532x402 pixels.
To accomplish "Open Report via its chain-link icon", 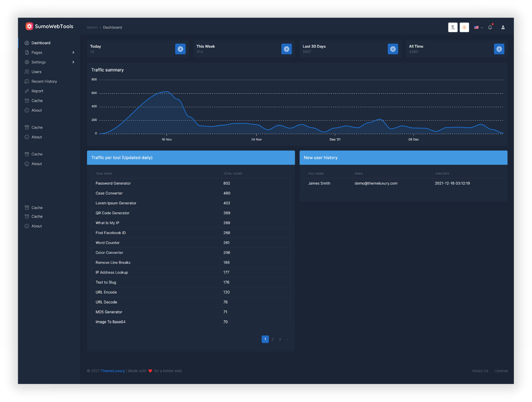I will coord(27,91).
